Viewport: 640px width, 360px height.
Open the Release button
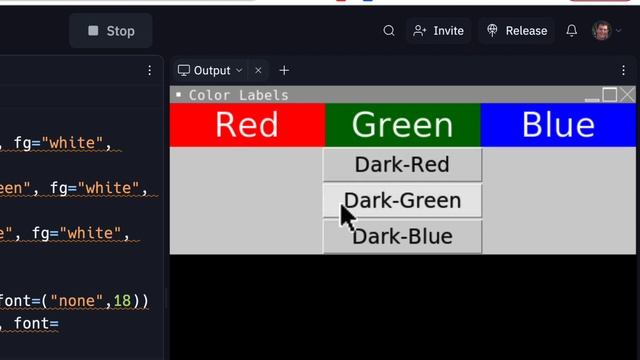point(517,31)
